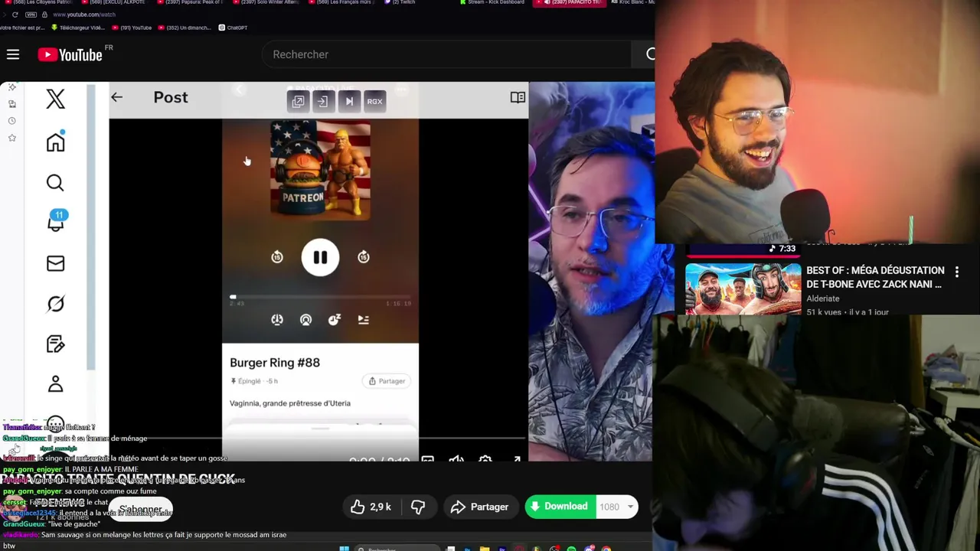Screen dimensions: 980x551
Task: Open the sleep timer icon in player
Action: pyautogui.click(x=335, y=320)
